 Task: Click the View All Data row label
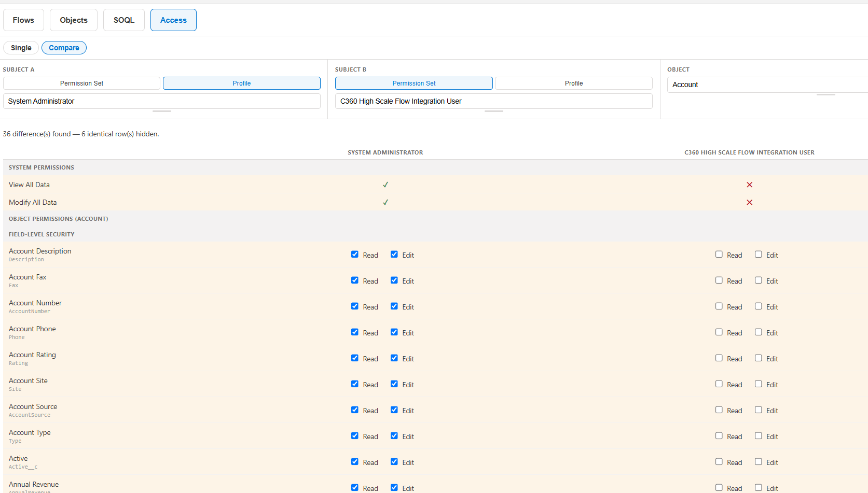pyautogui.click(x=29, y=185)
